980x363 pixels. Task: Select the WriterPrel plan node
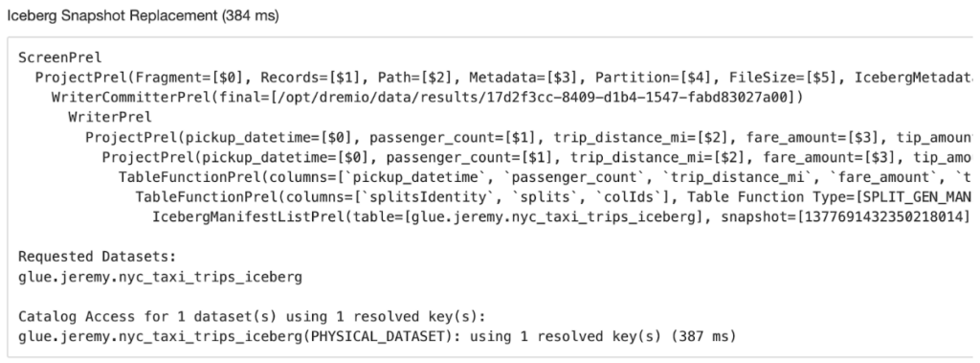(110, 117)
